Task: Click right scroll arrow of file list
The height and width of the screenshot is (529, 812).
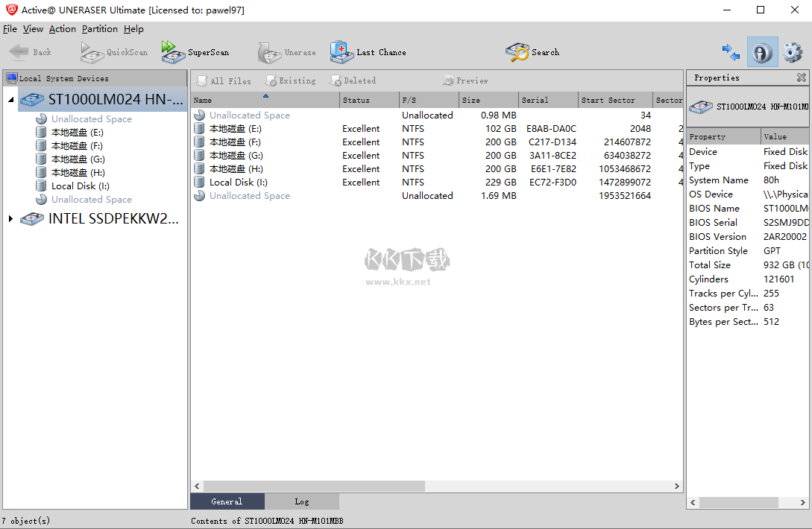Action: (676, 486)
